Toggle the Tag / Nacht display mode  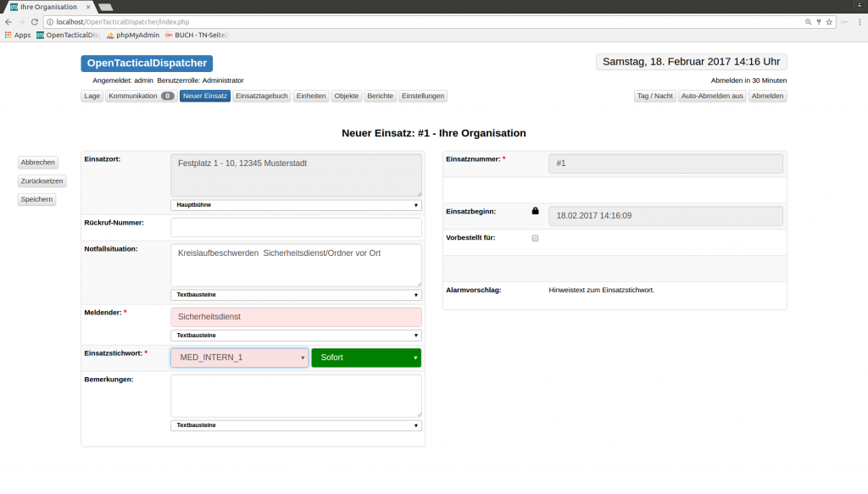654,96
